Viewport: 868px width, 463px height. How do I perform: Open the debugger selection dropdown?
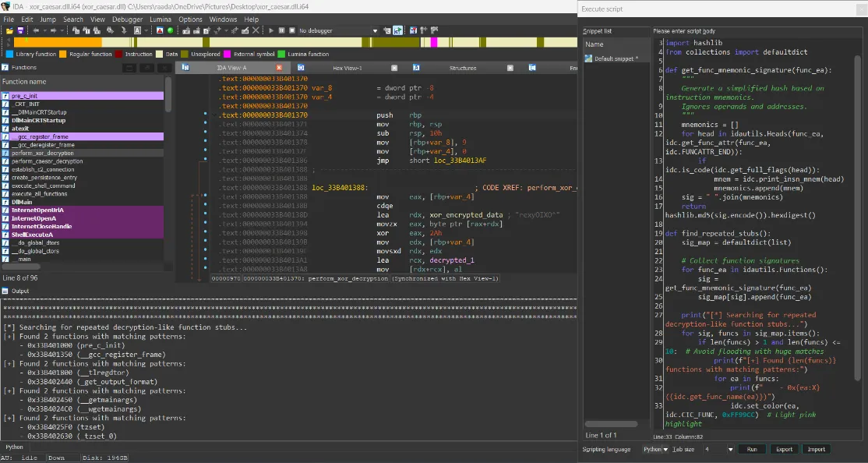(375, 30)
